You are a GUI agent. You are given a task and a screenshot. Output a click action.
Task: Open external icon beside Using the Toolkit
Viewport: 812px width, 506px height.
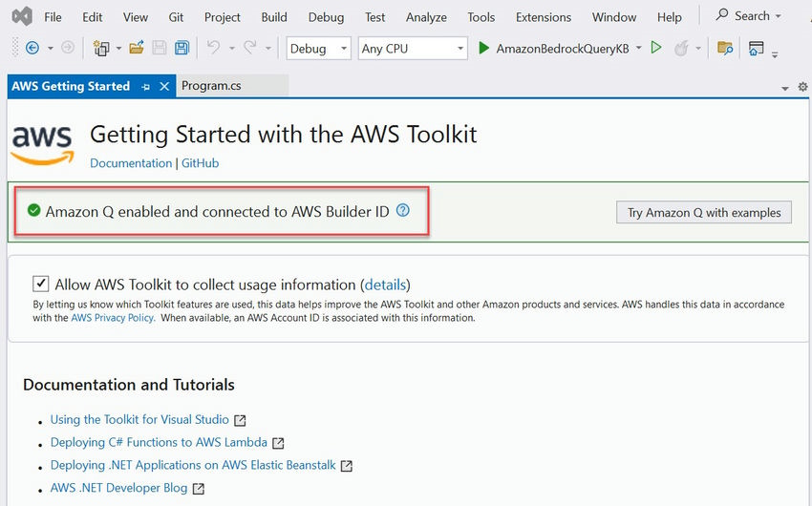point(240,420)
